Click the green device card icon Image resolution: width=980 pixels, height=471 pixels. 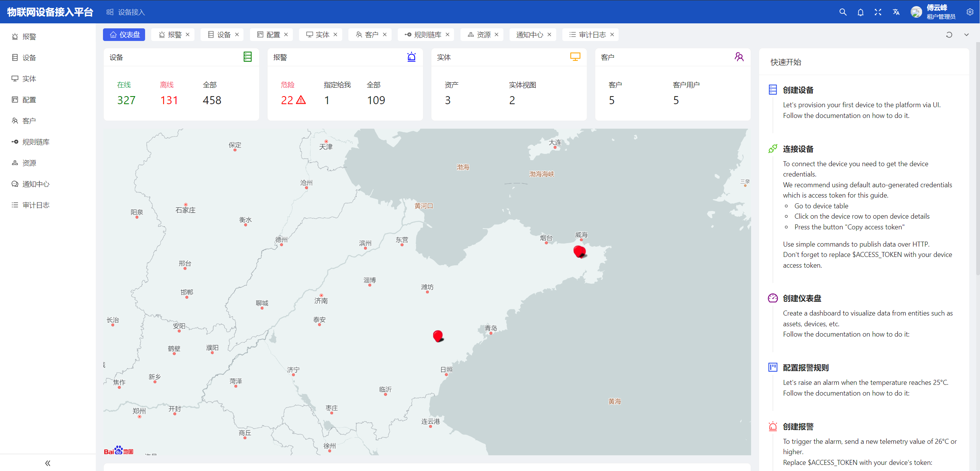tap(248, 57)
